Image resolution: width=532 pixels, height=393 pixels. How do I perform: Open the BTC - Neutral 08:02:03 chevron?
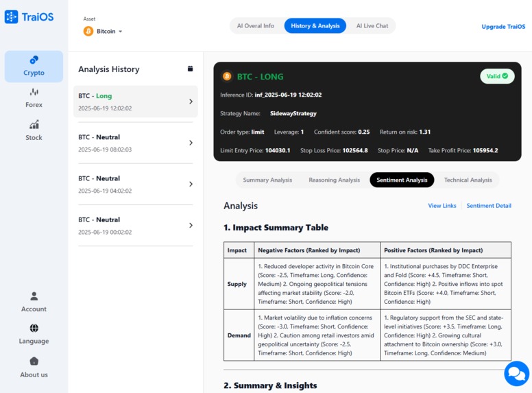[x=191, y=143]
